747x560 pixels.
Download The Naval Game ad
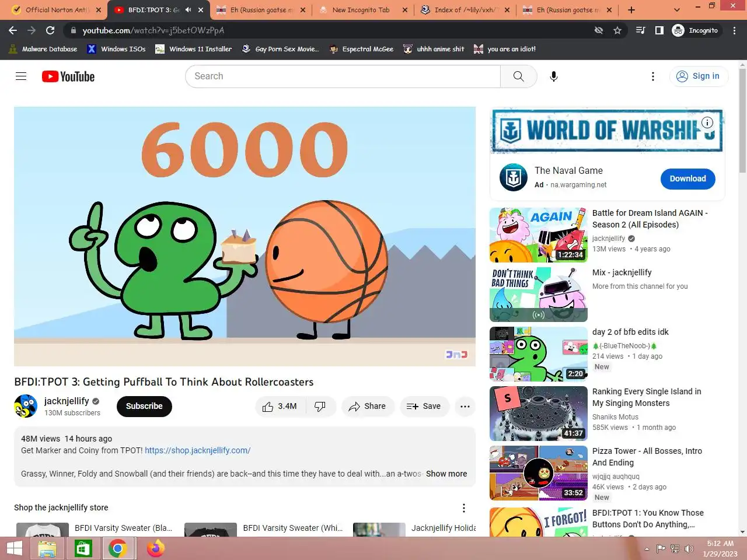[687, 179]
